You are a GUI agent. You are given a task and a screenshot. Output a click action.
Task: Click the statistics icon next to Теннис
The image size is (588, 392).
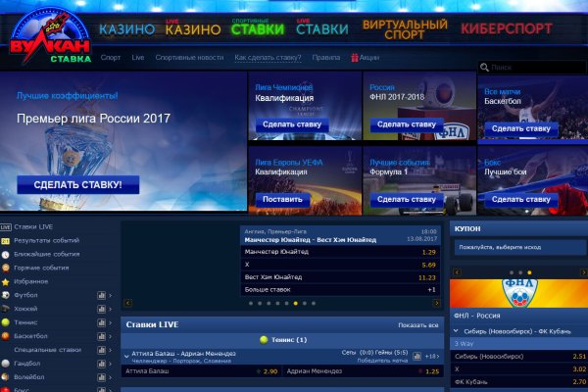coord(101,322)
